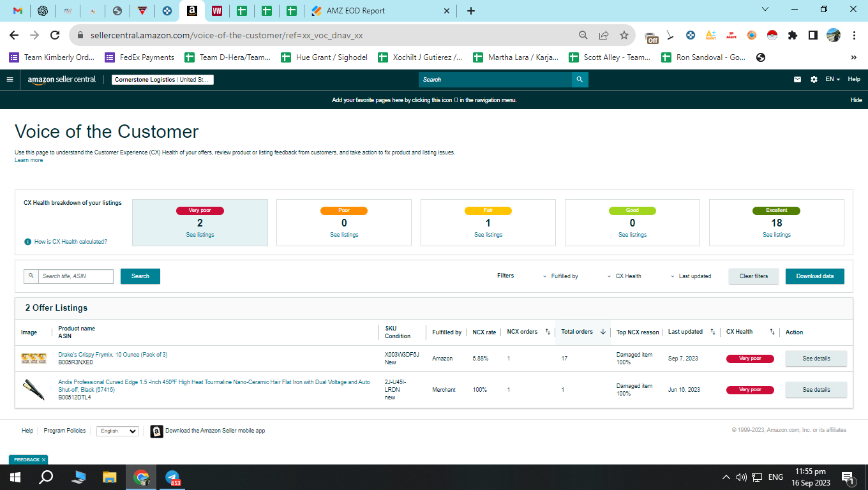The height and width of the screenshot is (490, 868).
Task: Click the Drake's Frymix product thumbnail
Action: [x=34, y=359]
